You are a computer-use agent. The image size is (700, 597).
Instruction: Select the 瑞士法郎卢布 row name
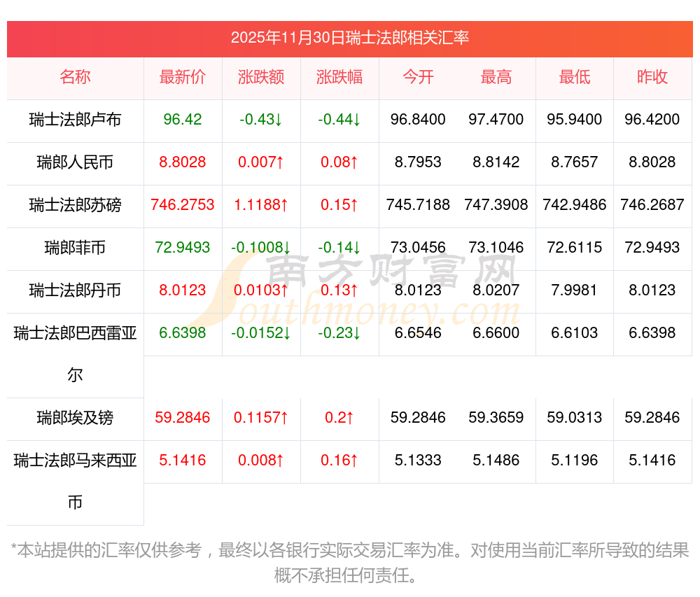point(75,120)
